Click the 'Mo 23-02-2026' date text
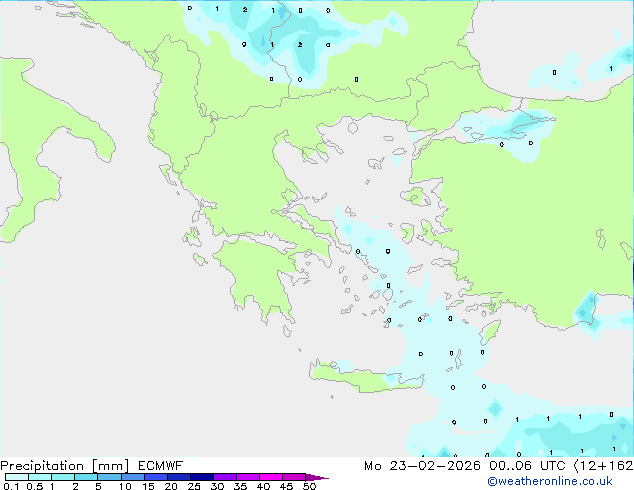This screenshot has height=490, width=634. 422,466
